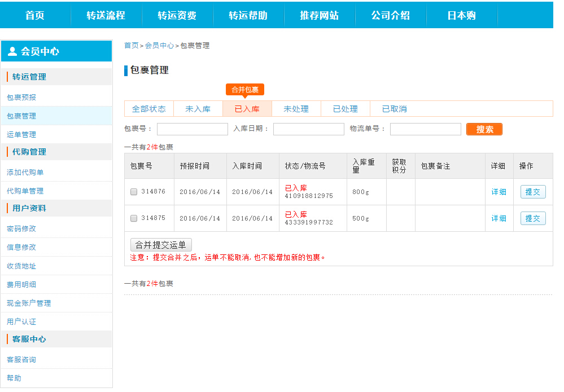
Task: Select the 已取消 tab
Action: [395, 109]
